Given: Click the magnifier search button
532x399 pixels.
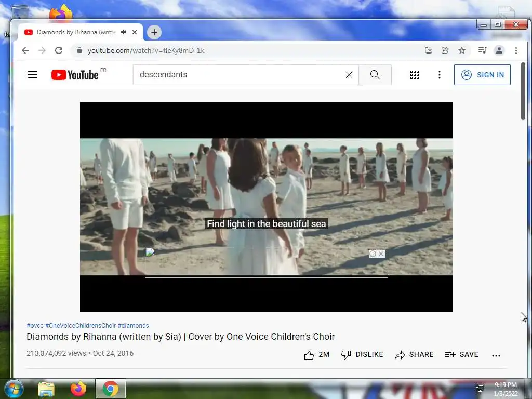Looking at the screenshot, I should 375,75.
